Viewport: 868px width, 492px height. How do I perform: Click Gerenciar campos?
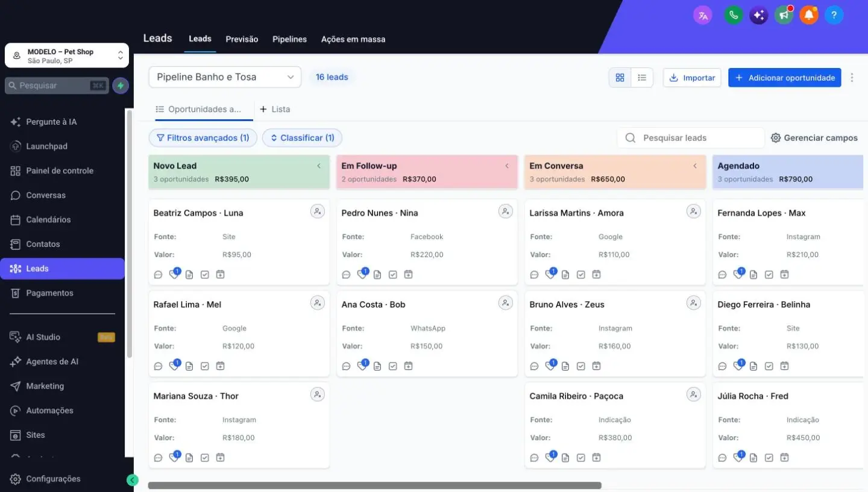tap(814, 138)
